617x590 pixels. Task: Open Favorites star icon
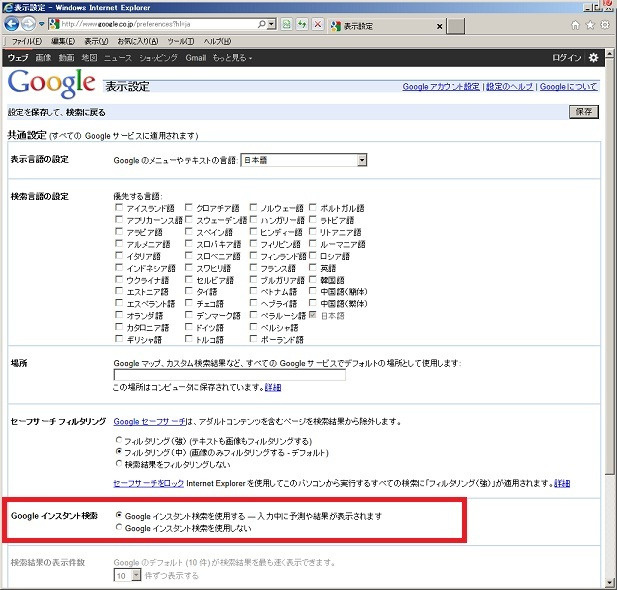point(590,25)
